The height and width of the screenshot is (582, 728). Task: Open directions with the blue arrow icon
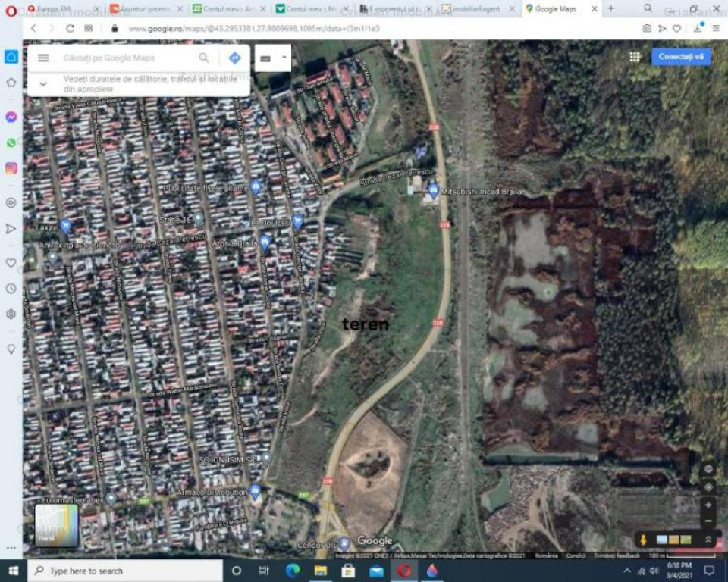coord(234,58)
